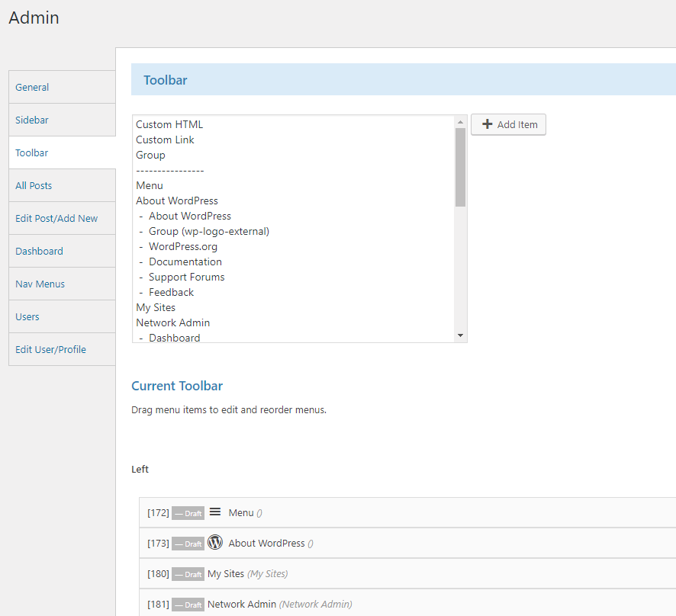
Task: Click plus icon on Add Item button
Action: pos(488,124)
